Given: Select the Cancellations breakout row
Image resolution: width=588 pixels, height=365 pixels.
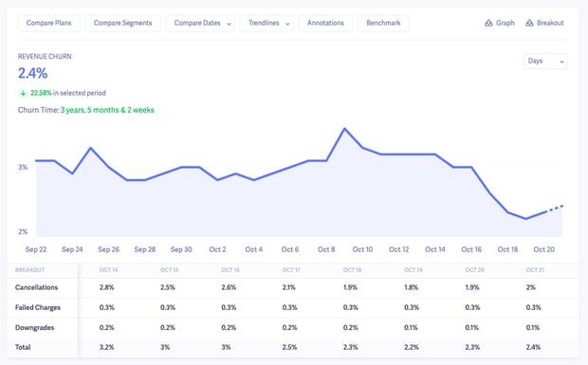Looking at the screenshot, I should pyautogui.click(x=293, y=288).
